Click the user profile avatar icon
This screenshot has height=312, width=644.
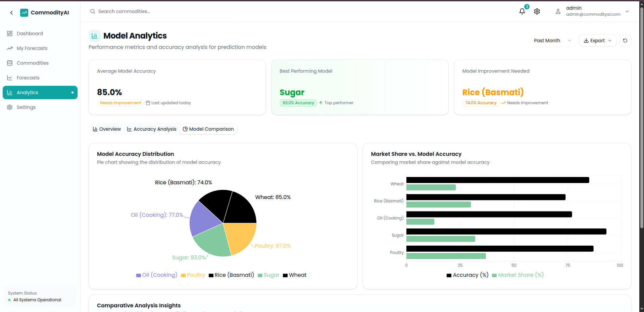pos(558,11)
